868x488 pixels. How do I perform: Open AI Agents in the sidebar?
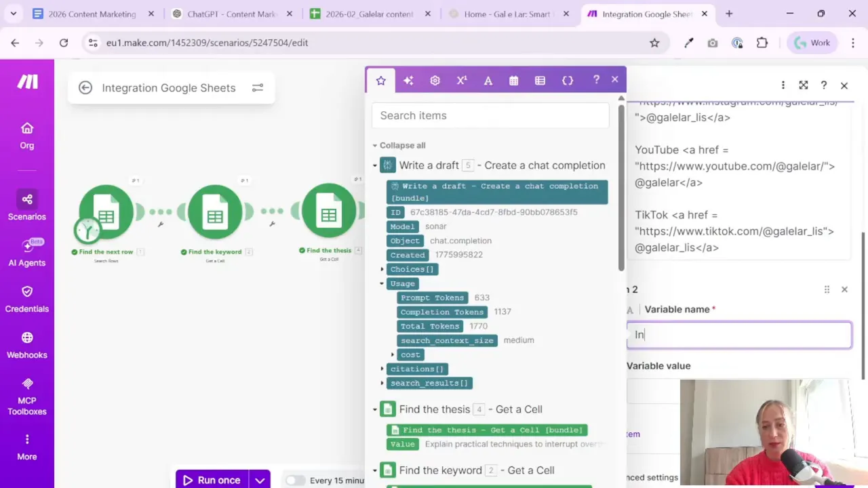click(x=27, y=253)
